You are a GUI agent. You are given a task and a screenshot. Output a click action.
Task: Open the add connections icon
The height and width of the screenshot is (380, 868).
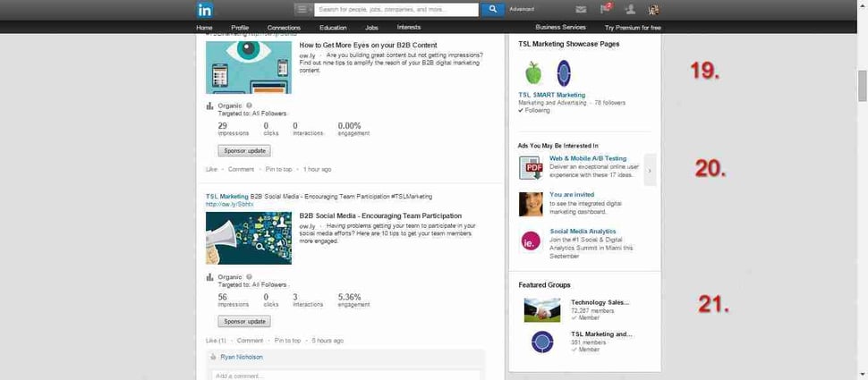point(630,10)
